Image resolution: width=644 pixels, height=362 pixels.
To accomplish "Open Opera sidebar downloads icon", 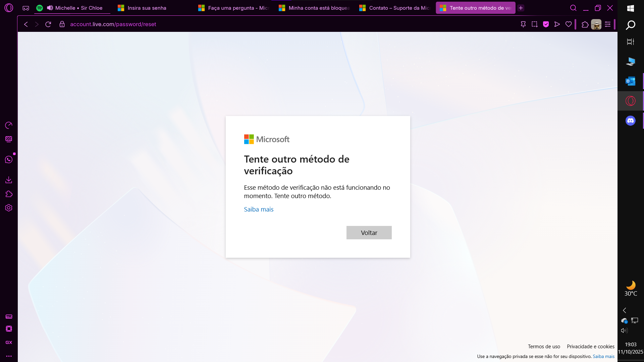I will (x=9, y=180).
